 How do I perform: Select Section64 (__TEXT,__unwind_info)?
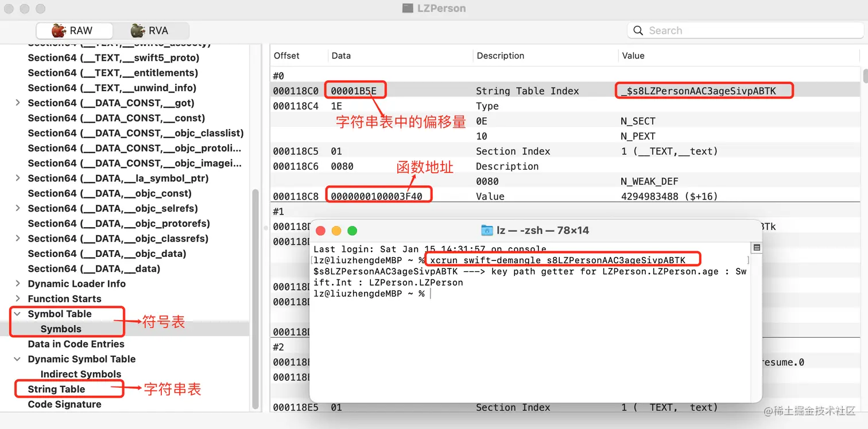click(112, 88)
